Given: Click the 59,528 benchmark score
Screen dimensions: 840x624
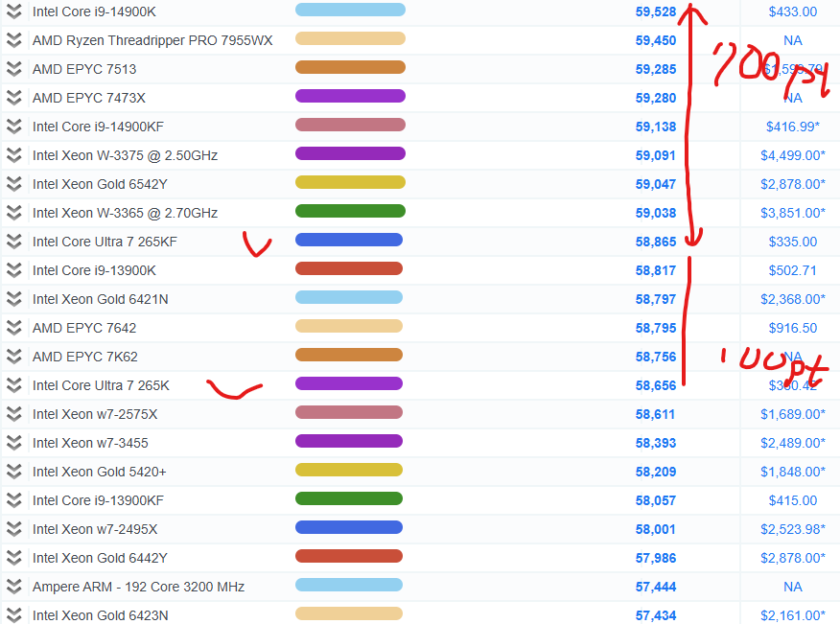Looking at the screenshot, I should point(656,12).
